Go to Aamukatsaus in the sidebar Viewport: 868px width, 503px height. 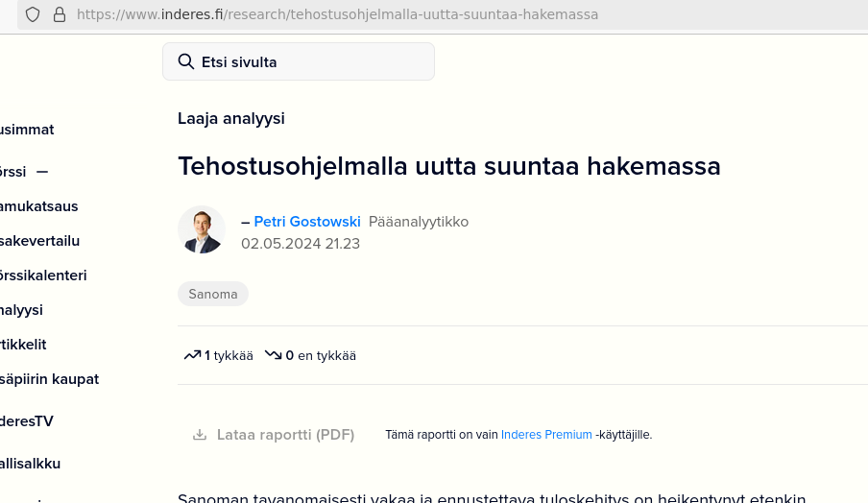point(39,206)
